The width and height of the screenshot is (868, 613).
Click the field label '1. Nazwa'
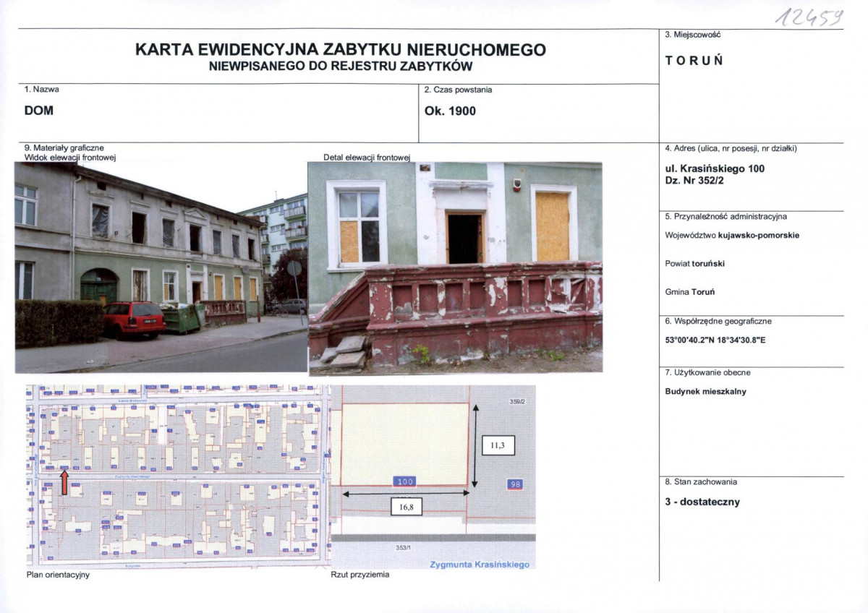tap(42, 90)
